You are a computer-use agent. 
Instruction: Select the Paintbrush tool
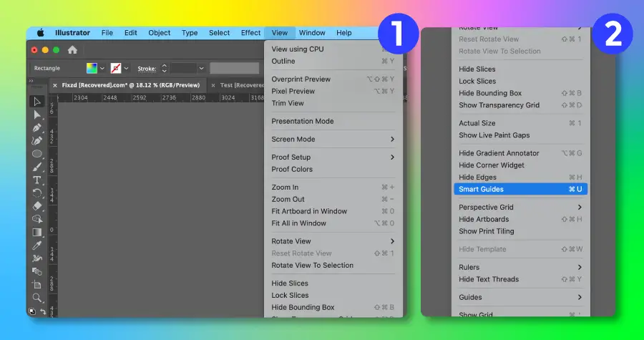[37, 167]
